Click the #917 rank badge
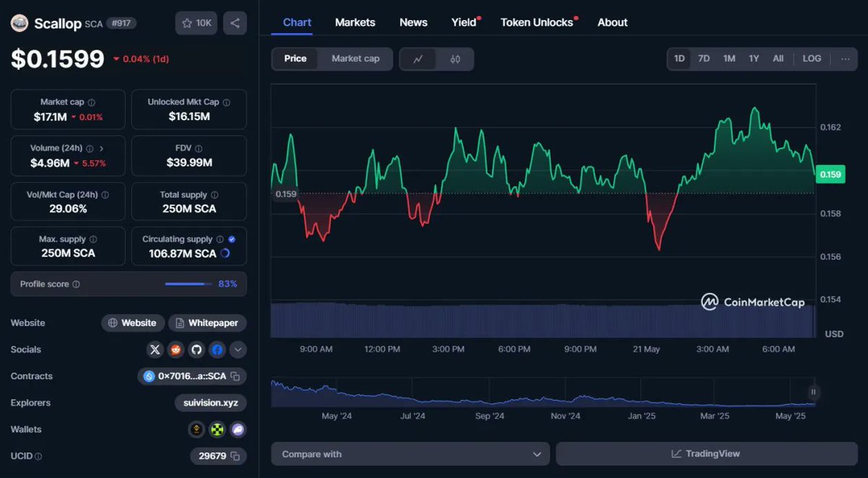The height and width of the screenshot is (478, 868). 122,23
